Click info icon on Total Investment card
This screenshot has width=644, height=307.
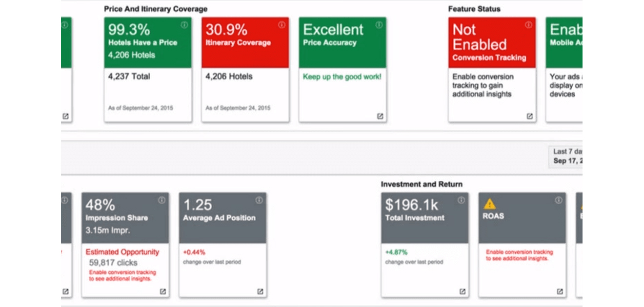[x=461, y=200]
